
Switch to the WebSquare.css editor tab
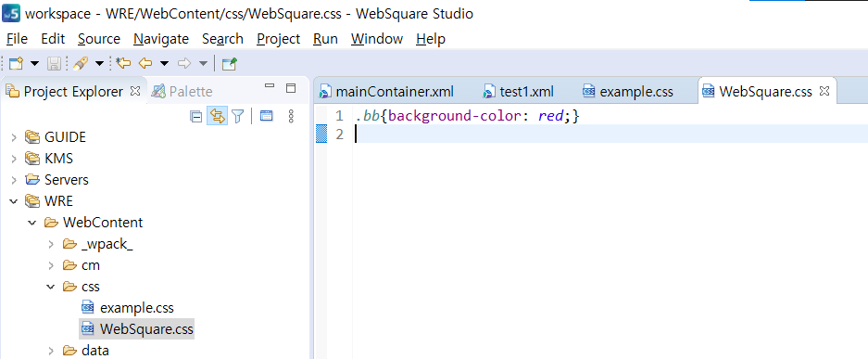(x=765, y=92)
